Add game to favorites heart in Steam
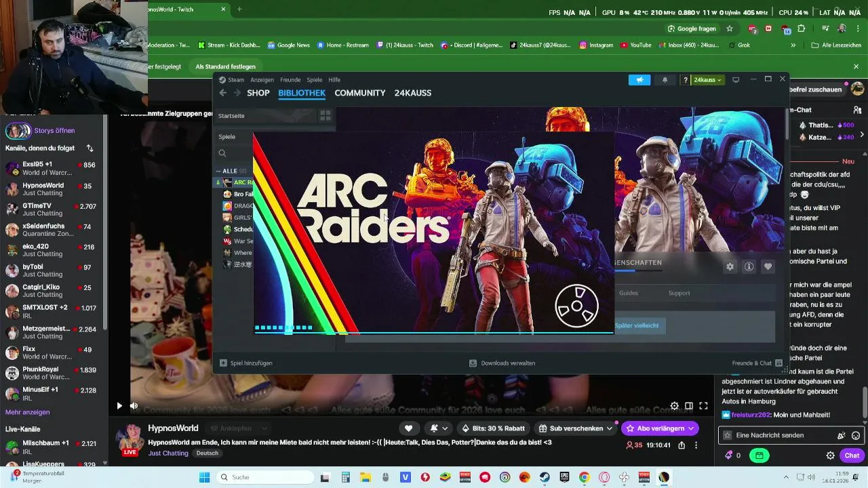 [768, 266]
